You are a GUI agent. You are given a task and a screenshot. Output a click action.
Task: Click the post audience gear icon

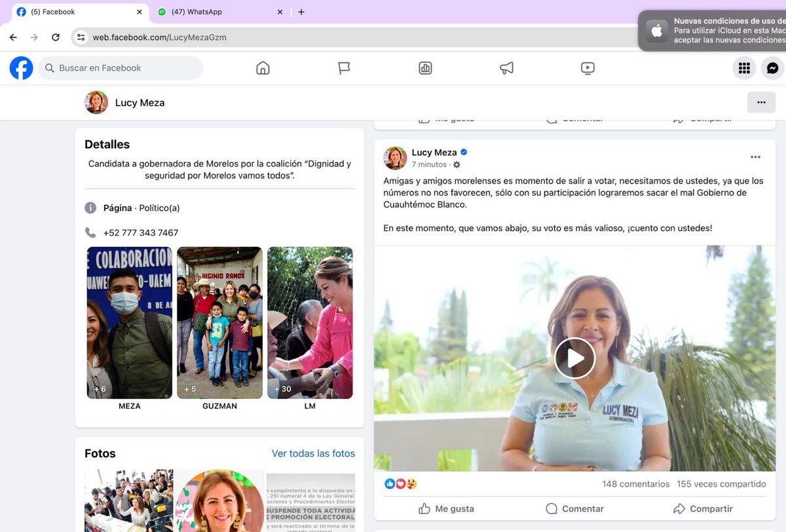click(457, 165)
